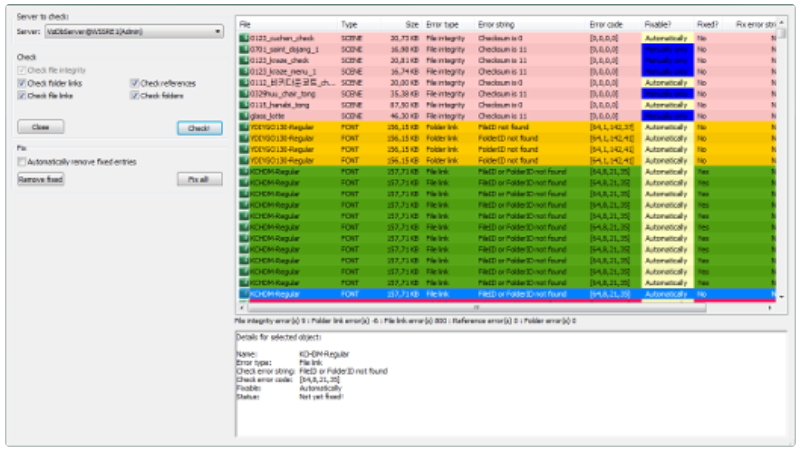Sort by the Size column header
Image resolution: width=810 pixels, height=454 pixels.
coord(402,24)
